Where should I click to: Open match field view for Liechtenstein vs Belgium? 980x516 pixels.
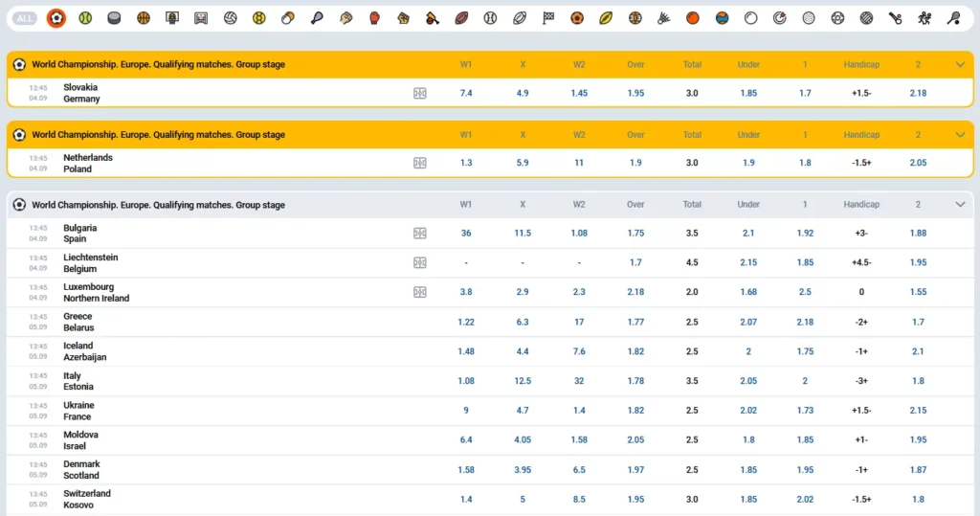420,262
